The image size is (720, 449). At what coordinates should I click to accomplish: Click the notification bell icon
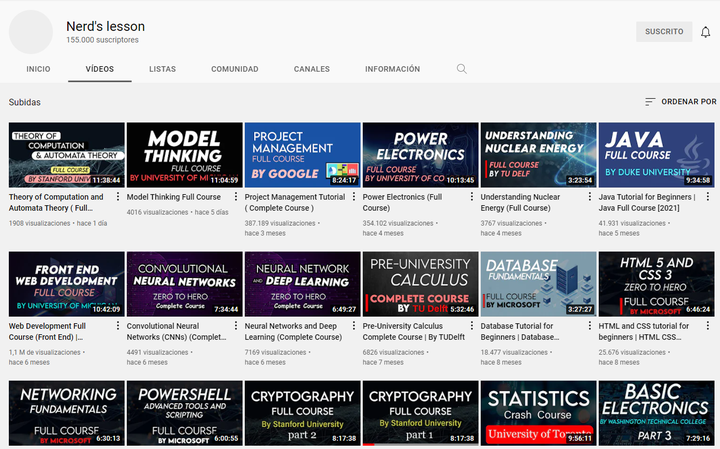tap(705, 32)
